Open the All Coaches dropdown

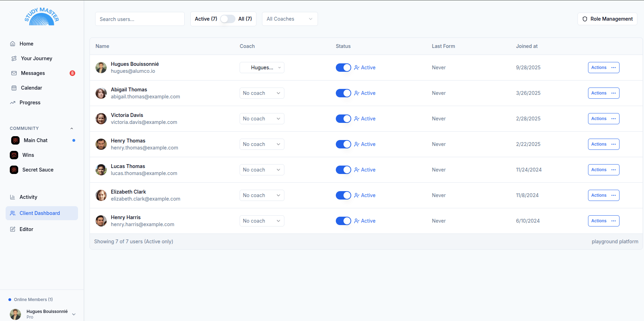point(290,19)
